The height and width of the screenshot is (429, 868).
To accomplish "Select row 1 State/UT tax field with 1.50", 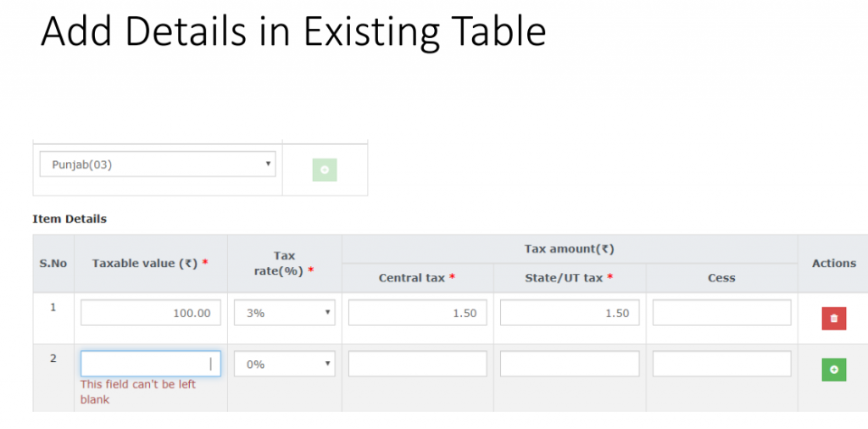I will tap(570, 313).
